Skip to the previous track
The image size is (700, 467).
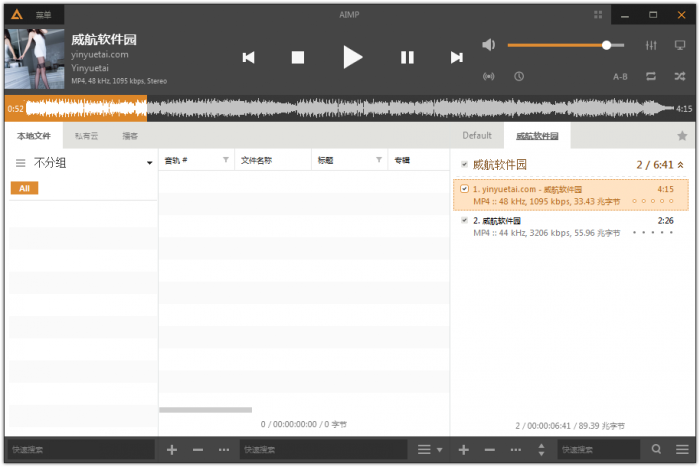[249, 58]
